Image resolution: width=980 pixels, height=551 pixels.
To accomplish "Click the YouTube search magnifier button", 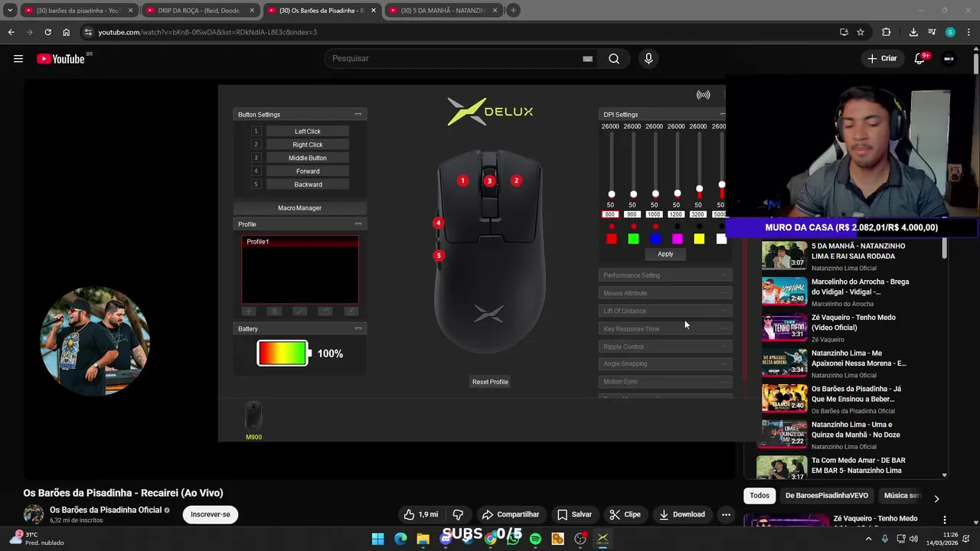I will click(614, 59).
